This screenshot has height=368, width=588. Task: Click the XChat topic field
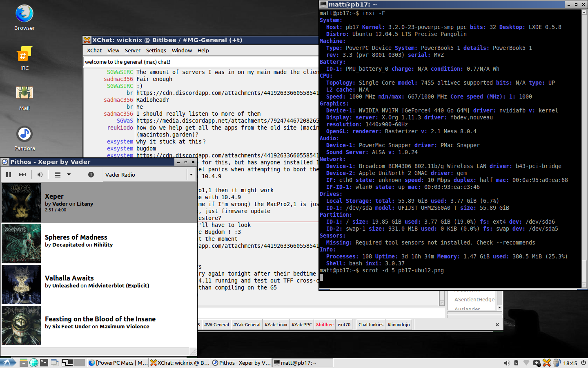point(201,62)
